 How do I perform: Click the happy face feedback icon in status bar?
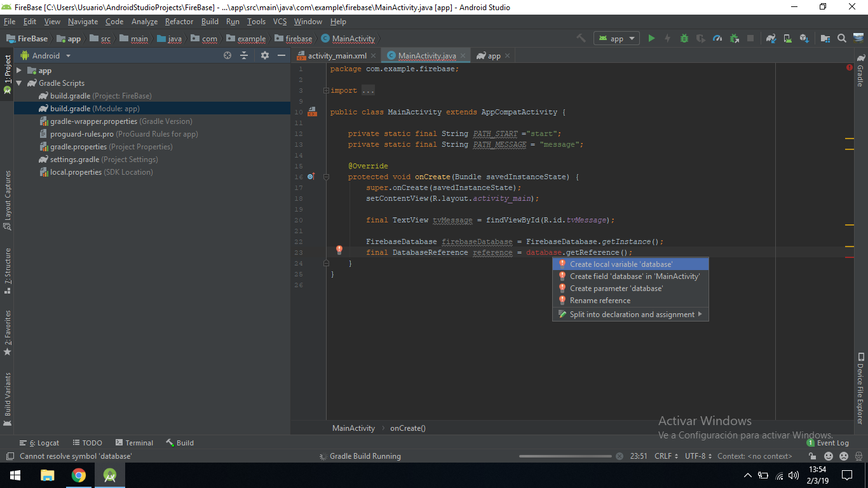coord(829,456)
